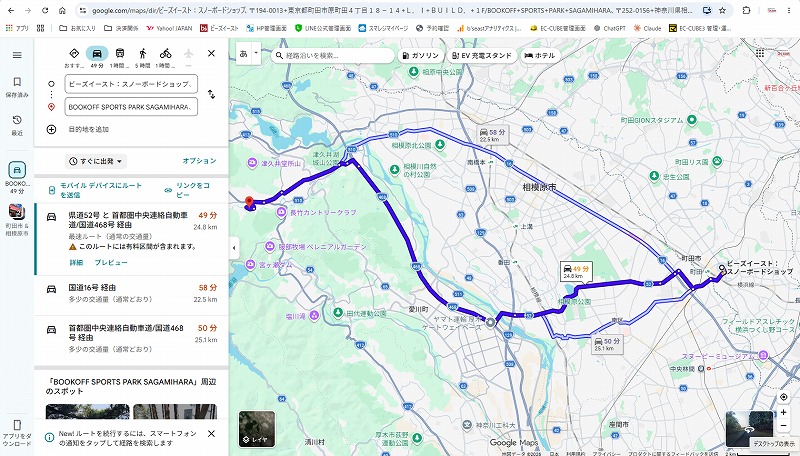This screenshot has height=456, width=800.
Task: Open the Recents history sidebar icon
Action: (x=17, y=125)
